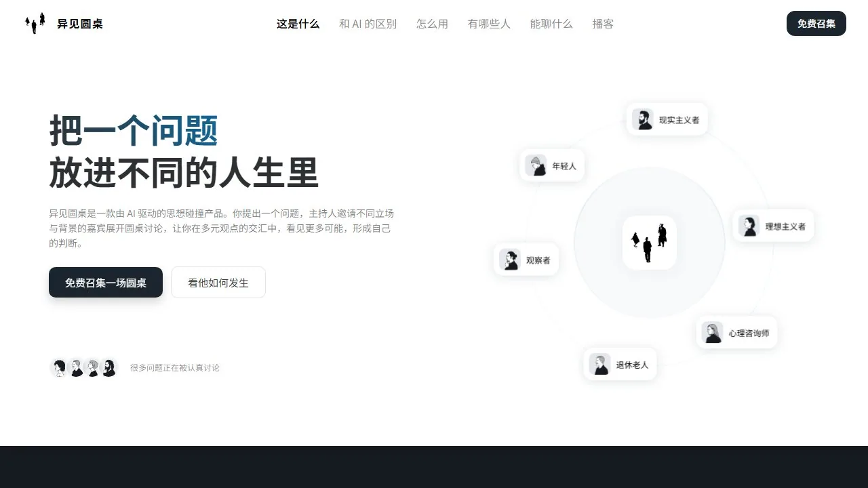This screenshot has width=868, height=488.
Task: Click the curly-haired avatar beside 很多问题正在被认真讨论
Action: [x=59, y=367]
